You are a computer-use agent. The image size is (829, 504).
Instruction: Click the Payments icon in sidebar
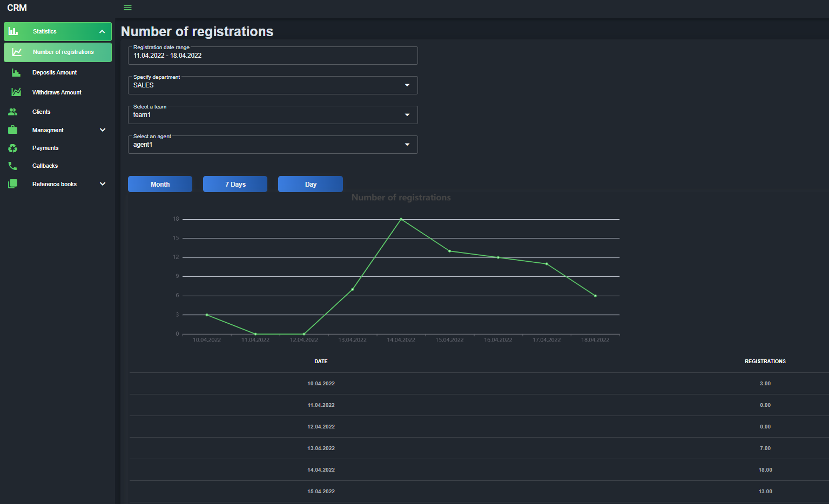pyautogui.click(x=13, y=148)
